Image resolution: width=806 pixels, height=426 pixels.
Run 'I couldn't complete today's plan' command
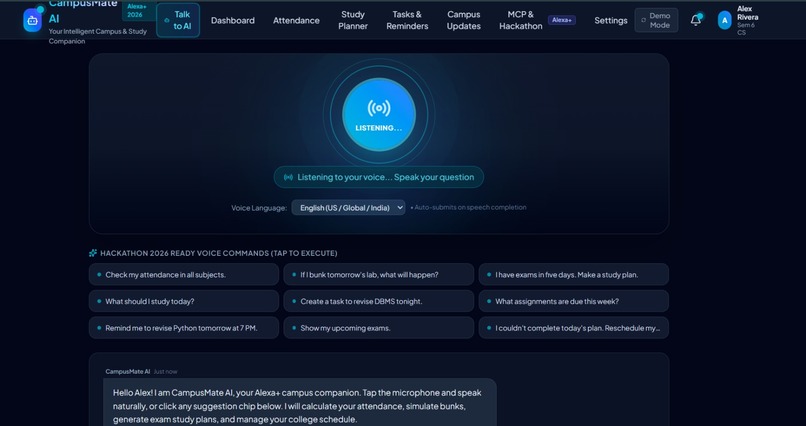pyautogui.click(x=574, y=328)
